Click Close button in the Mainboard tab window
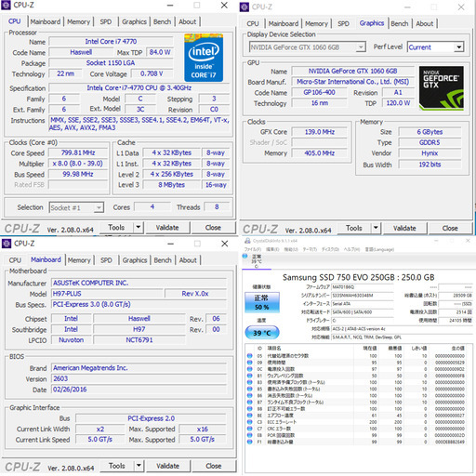The width and height of the screenshot is (476, 476). 214,466
